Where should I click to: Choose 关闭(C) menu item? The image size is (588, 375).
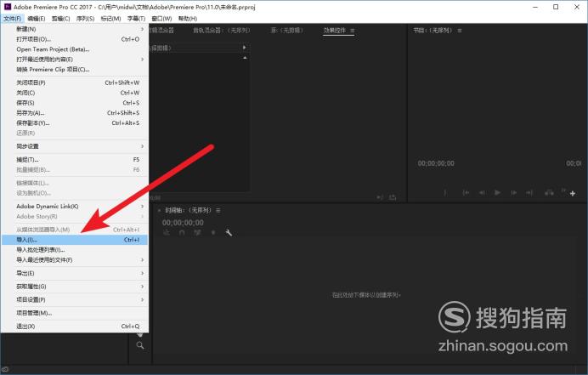pyautogui.click(x=75, y=93)
